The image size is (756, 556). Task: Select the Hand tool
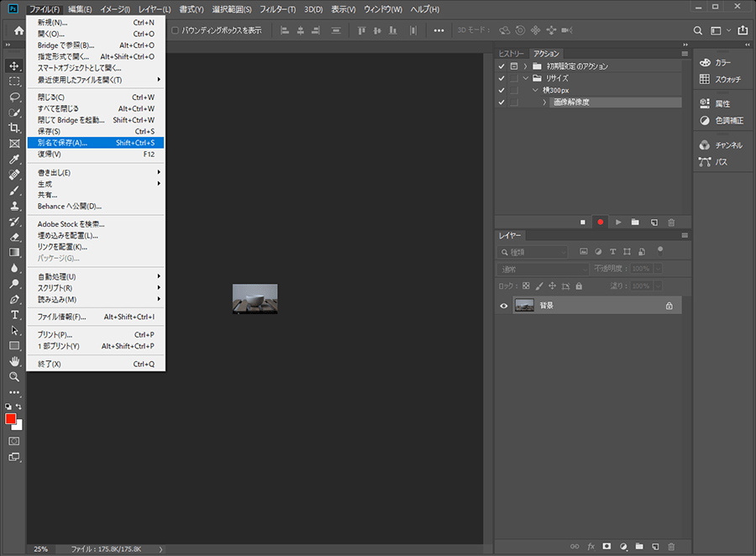14,361
